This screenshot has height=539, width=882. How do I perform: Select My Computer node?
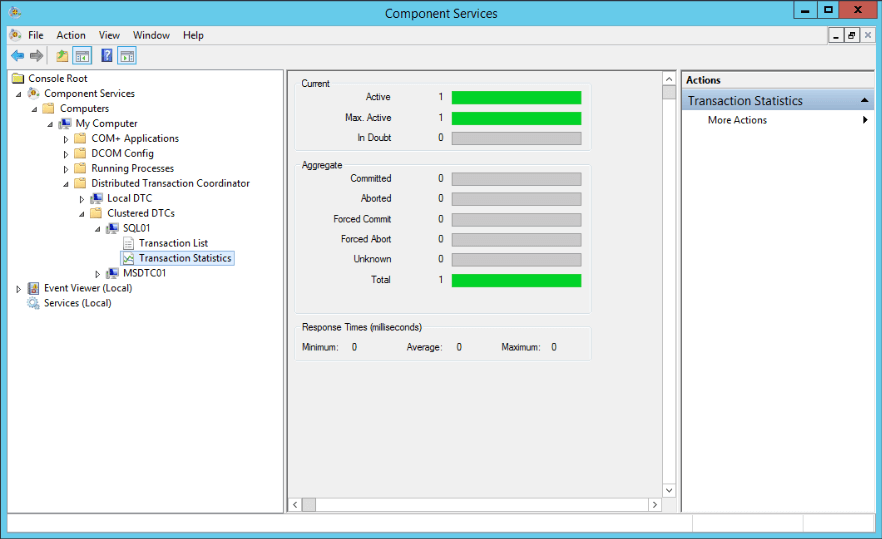(106, 124)
